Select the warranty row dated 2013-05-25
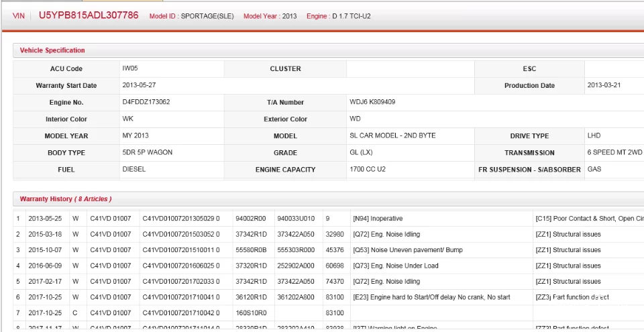Screen dimensions: 644x332 (x=45, y=219)
